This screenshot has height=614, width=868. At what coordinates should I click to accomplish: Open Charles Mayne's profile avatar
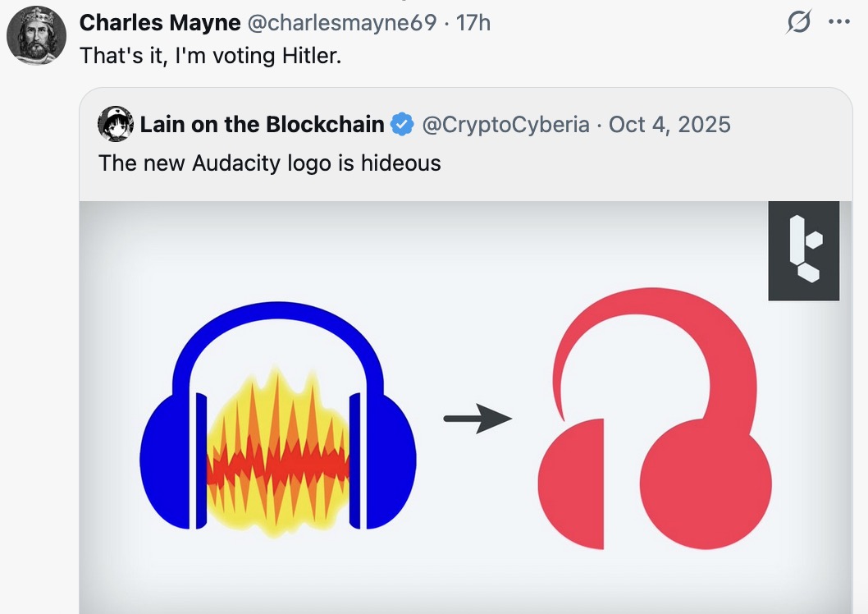click(x=37, y=35)
